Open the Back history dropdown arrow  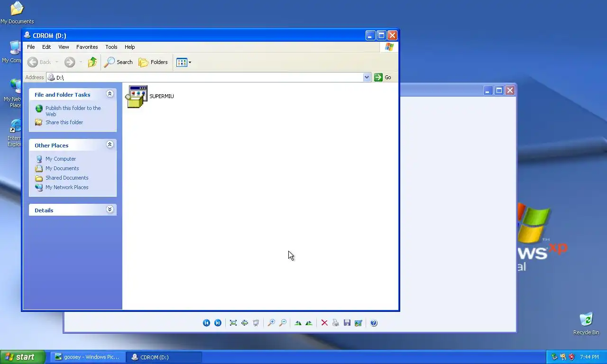(x=56, y=62)
